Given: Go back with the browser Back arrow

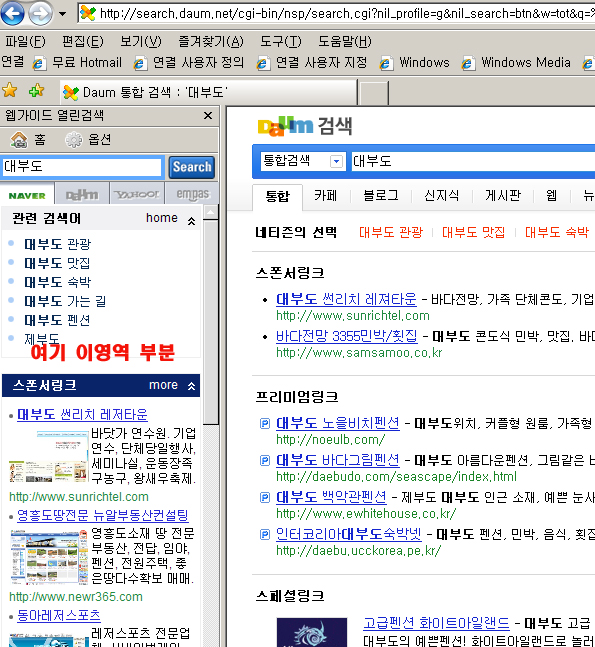Looking at the screenshot, I should click(12, 13).
